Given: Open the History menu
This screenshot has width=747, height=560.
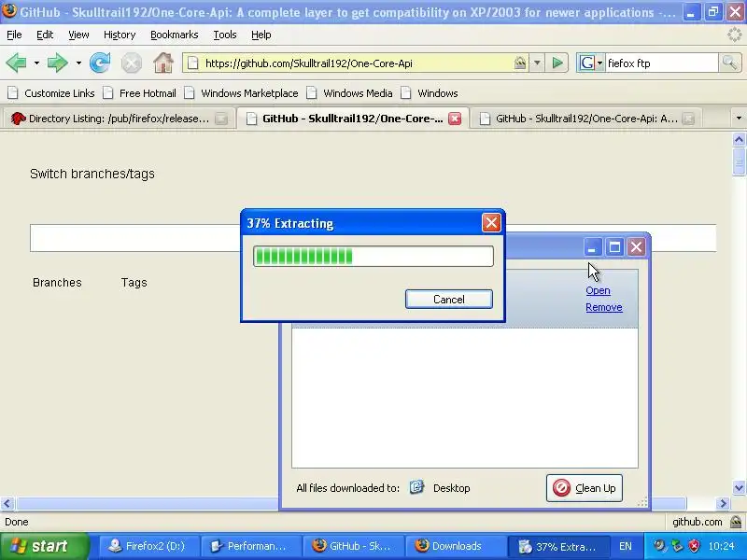Looking at the screenshot, I should (x=120, y=35).
